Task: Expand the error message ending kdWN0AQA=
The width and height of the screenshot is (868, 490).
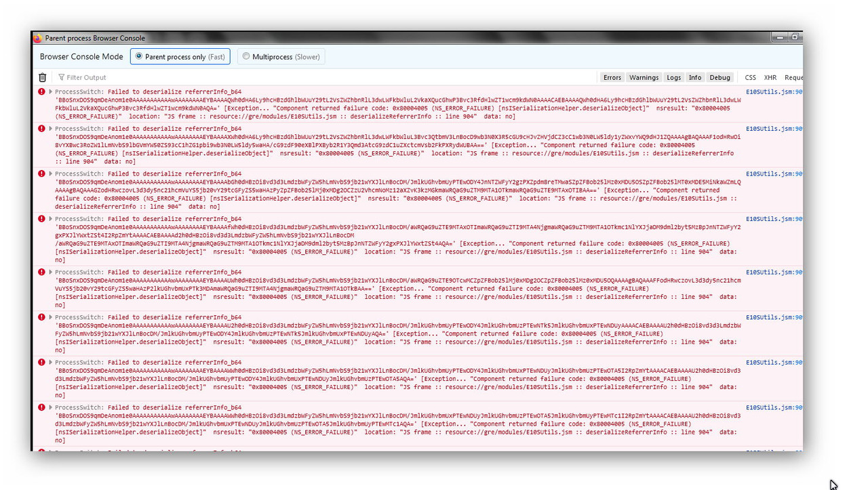Action: click(x=50, y=91)
